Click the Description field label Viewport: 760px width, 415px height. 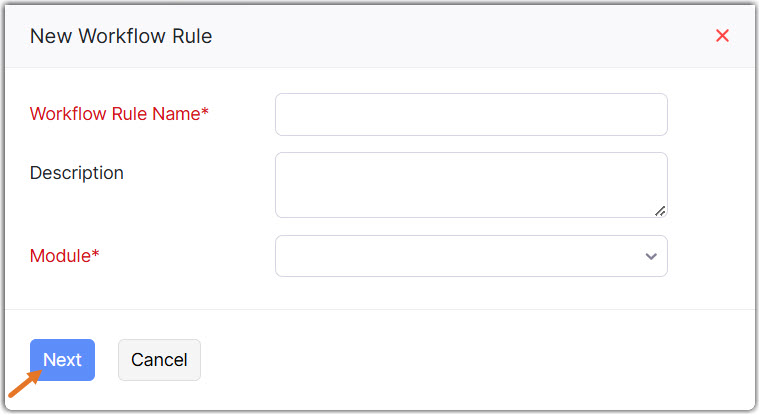pyautogui.click(x=77, y=173)
